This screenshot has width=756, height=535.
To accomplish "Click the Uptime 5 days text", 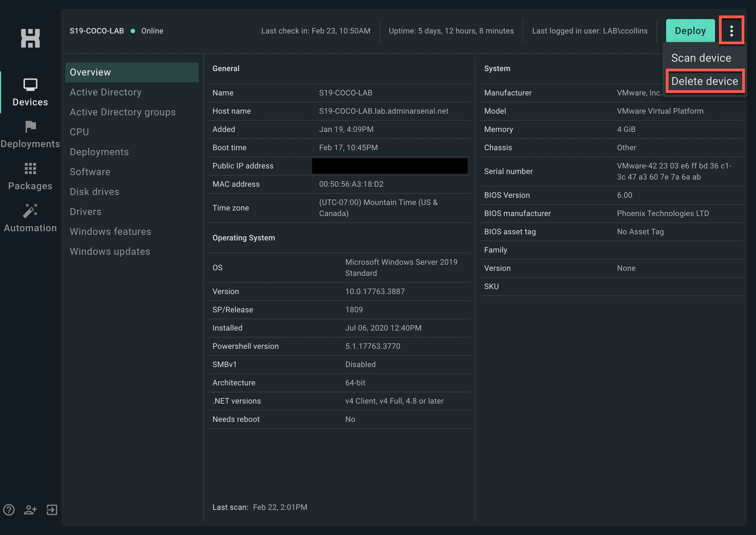I will 451,31.
